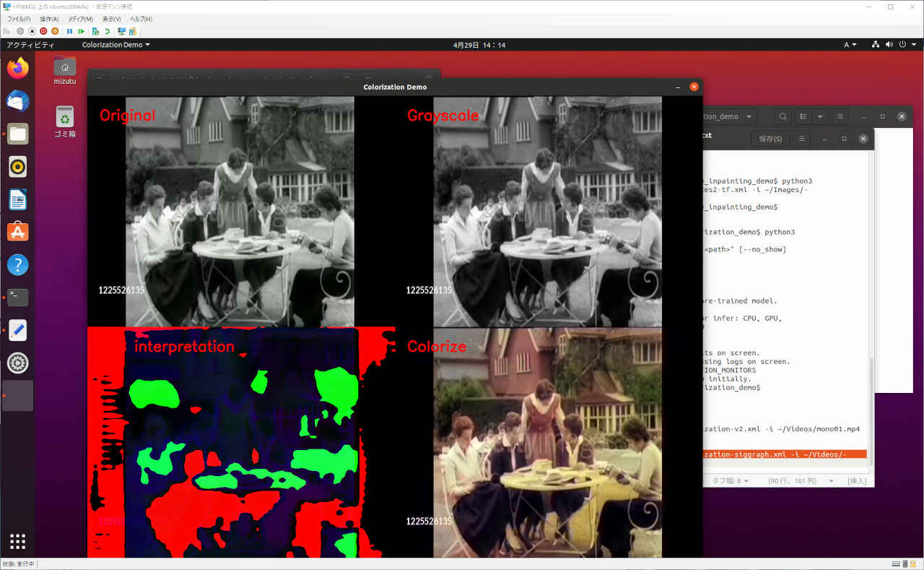The width and height of the screenshot is (924, 570).
Task: Click the lock icon in the Hyper-V status bar
Action: pyautogui.click(x=913, y=563)
